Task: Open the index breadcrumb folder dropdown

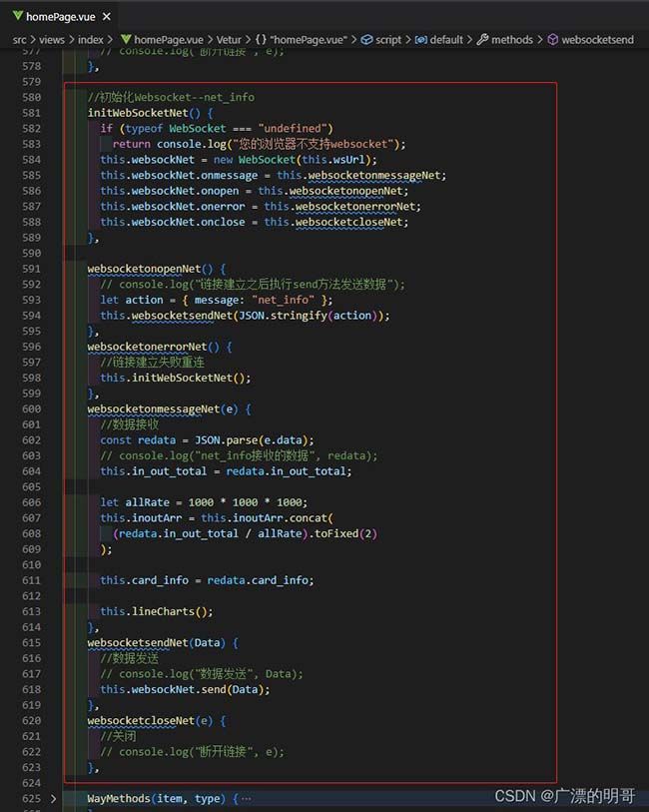Action: click(91, 40)
